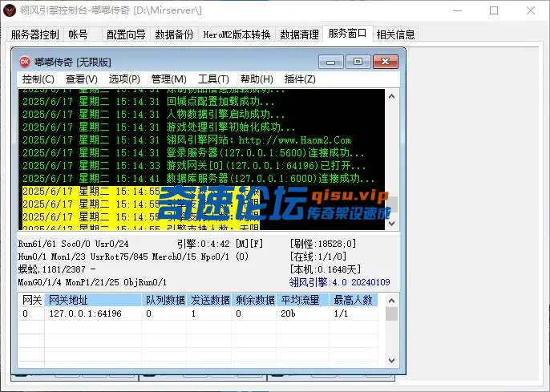The image size is (550, 392).
Task: Open the 插件(Z) menu
Action: (300, 79)
